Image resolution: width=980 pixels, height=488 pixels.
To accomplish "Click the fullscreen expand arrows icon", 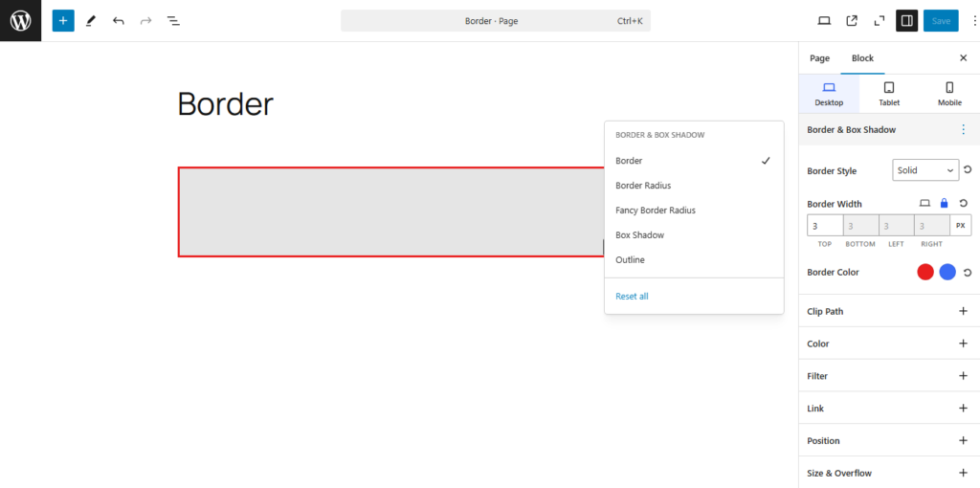I will [x=880, y=21].
